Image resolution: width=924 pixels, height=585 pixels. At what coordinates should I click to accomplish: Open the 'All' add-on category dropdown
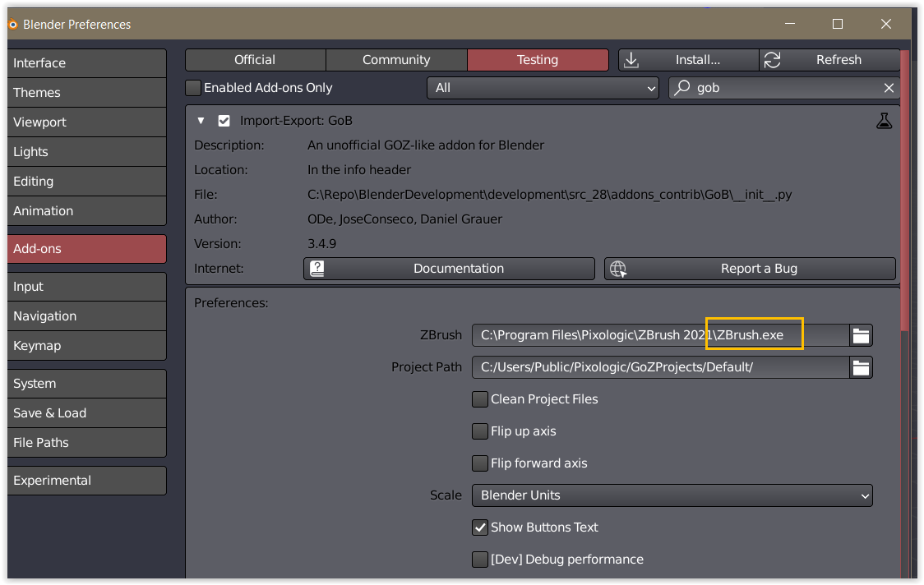point(543,88)
